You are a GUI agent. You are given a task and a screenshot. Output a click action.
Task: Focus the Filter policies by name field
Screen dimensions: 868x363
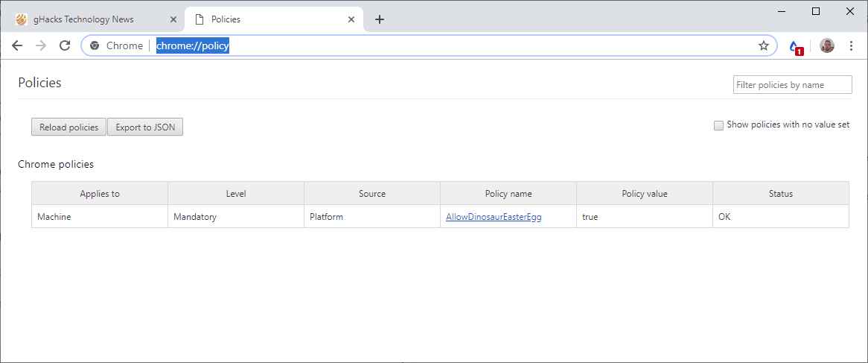[792, 85]
